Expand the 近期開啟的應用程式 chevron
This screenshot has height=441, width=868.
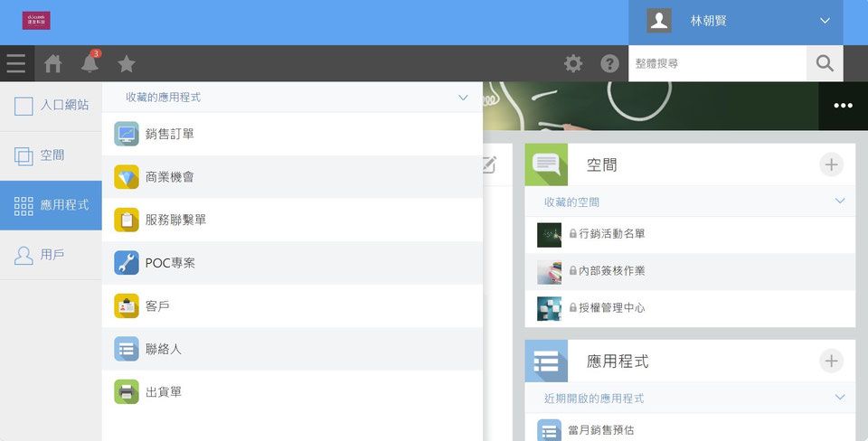point(840,398)
